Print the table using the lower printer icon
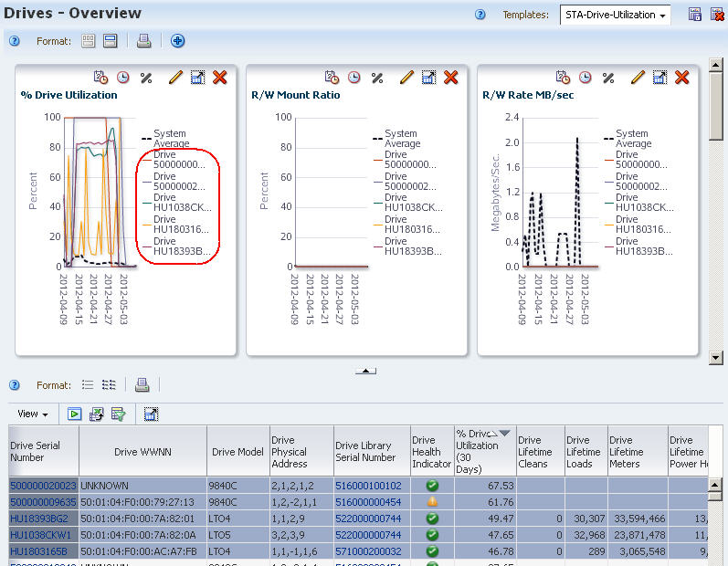Screen dimensions: 728x566 (142, 384)
